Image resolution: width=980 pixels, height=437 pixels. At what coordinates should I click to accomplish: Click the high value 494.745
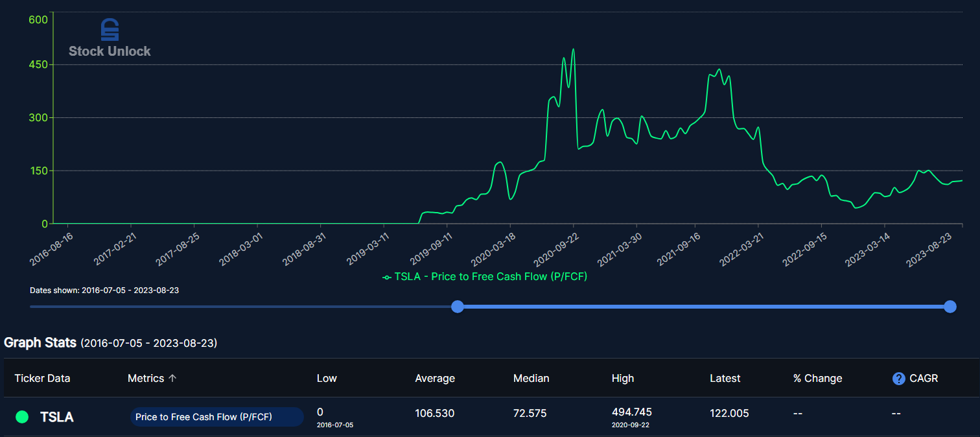coord(632,412)
